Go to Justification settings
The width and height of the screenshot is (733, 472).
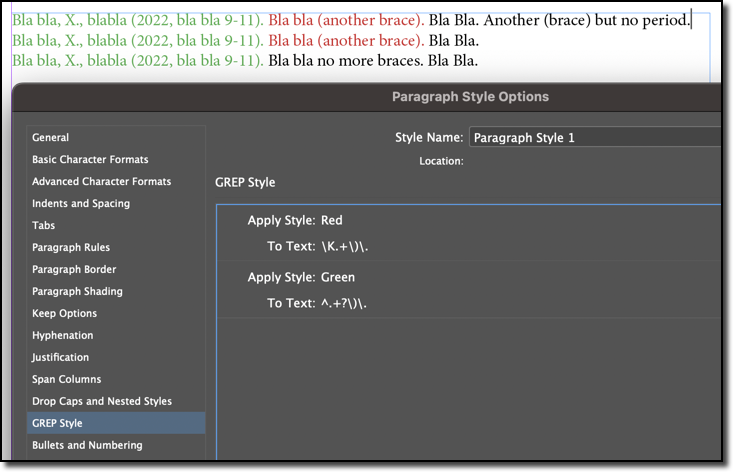[x=60, y=358]
